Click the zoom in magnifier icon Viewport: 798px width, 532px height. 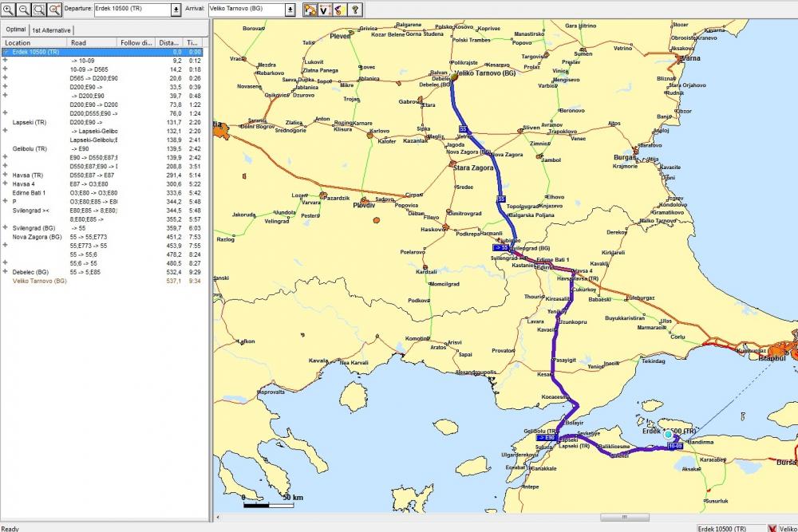click(x=7, y=10)
